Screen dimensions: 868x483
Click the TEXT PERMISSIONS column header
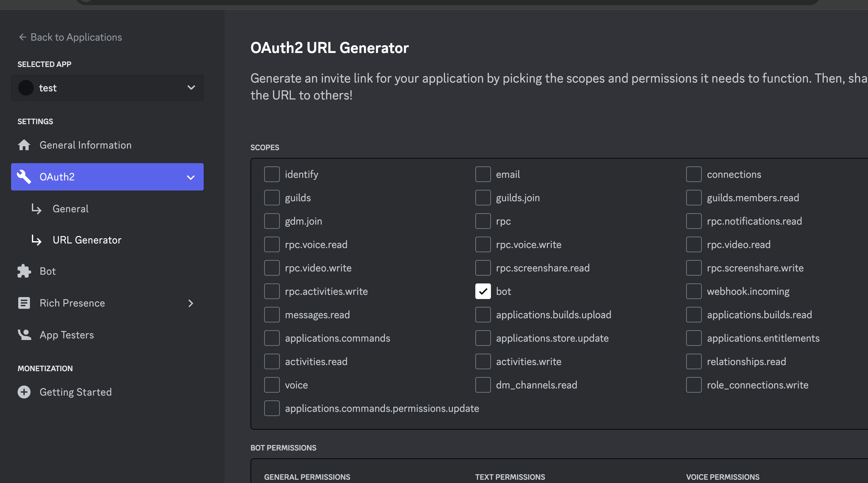point(510,477)
